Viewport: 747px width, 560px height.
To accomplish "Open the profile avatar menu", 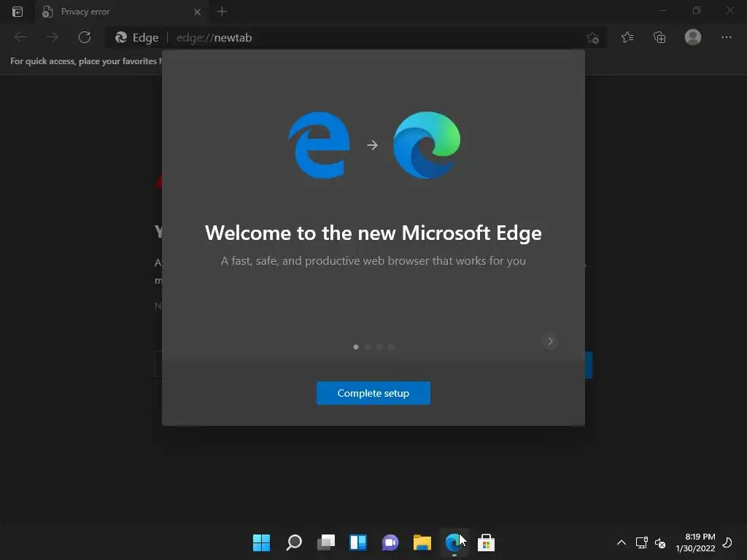I will (693, 37).
